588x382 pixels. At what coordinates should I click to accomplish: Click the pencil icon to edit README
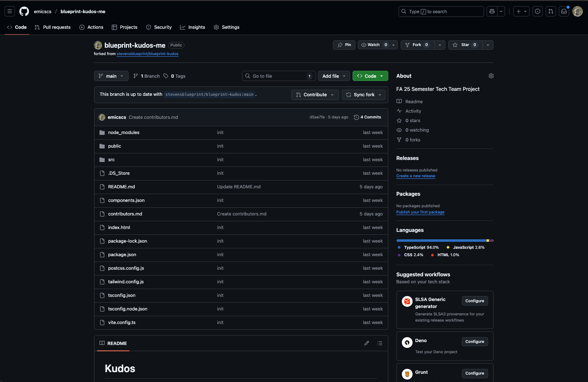367,343
